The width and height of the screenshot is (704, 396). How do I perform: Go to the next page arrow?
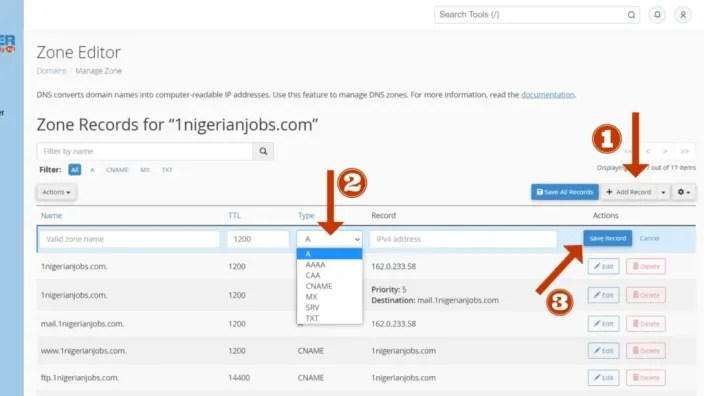665,151
